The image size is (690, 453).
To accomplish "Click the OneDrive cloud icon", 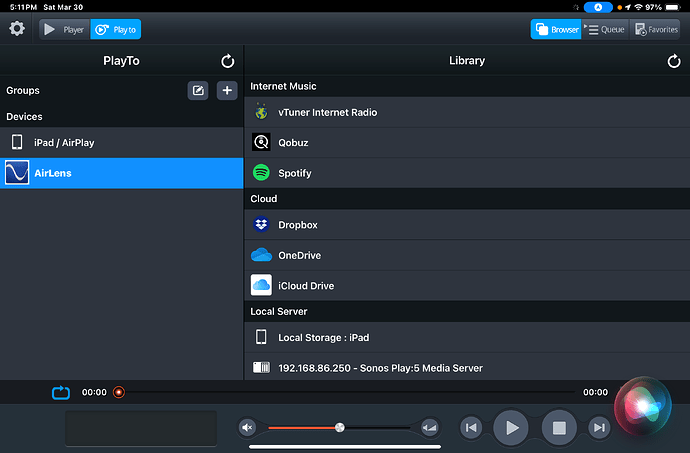I will pyautogui.click(x=261, y=255).
